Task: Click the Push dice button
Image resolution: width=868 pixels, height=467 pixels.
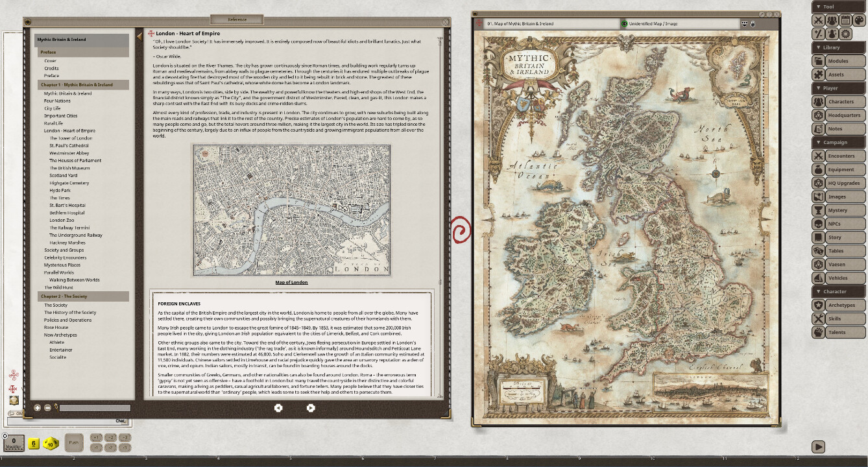Action: click(x=75, y=442)
